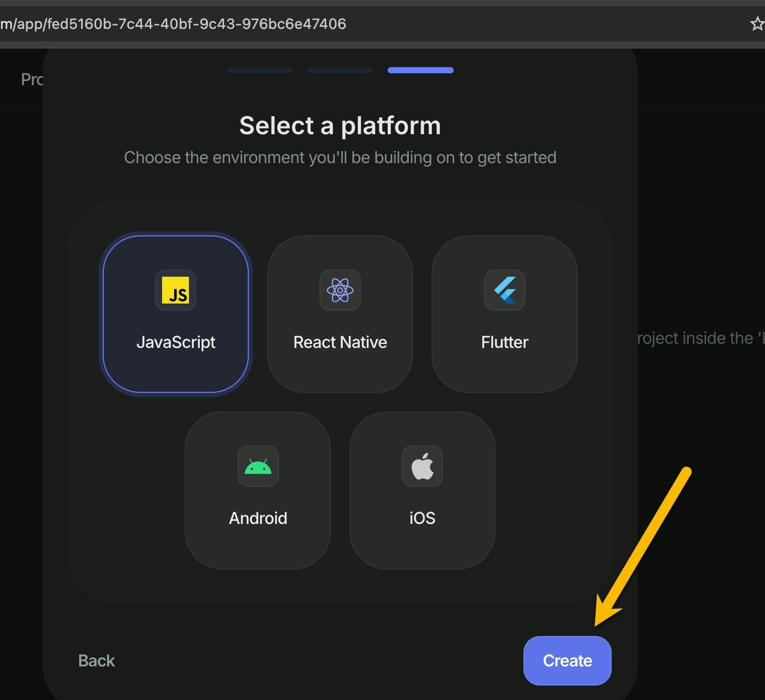Jump to the second step indicator

pyautogui.click(x=340, y=70)
